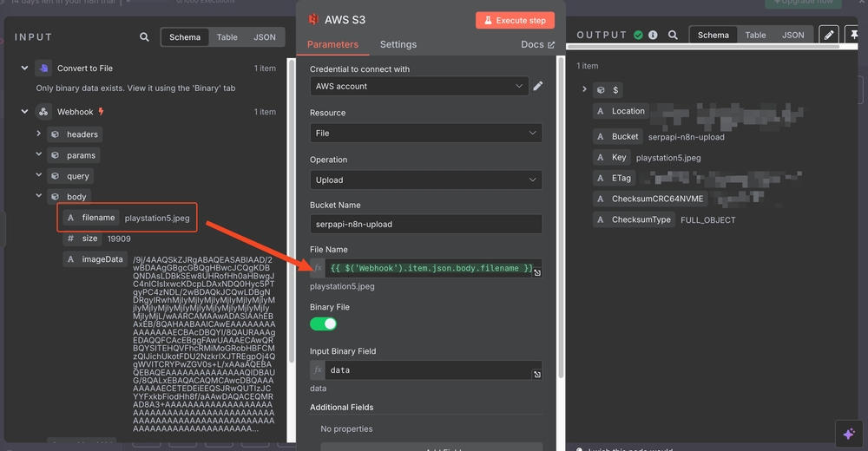The height and width of the screenshot is (451, 868).
Task: Click the search icon in the Input panel
Action: coord(145,37)
